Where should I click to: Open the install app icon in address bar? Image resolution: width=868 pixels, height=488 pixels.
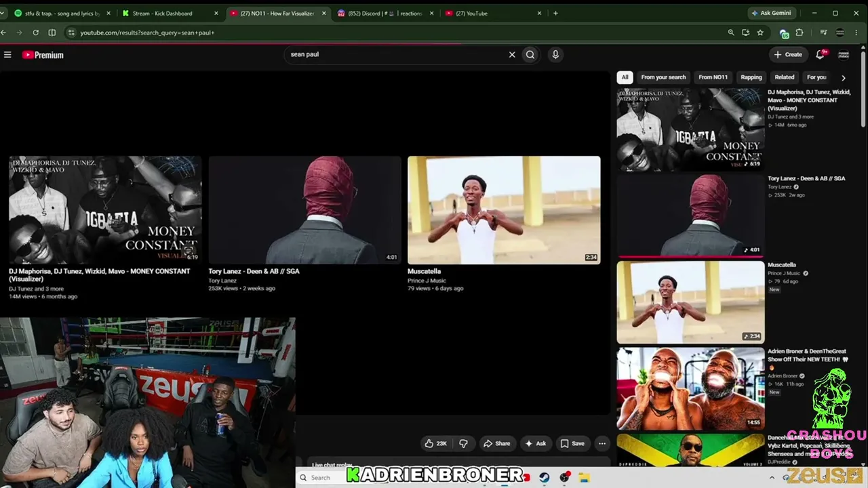pos(745,33)
